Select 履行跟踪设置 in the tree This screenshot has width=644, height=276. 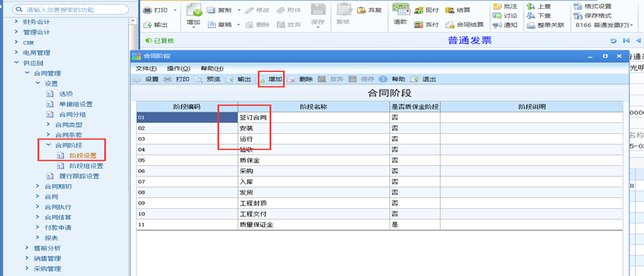click(x=79, y=176)
